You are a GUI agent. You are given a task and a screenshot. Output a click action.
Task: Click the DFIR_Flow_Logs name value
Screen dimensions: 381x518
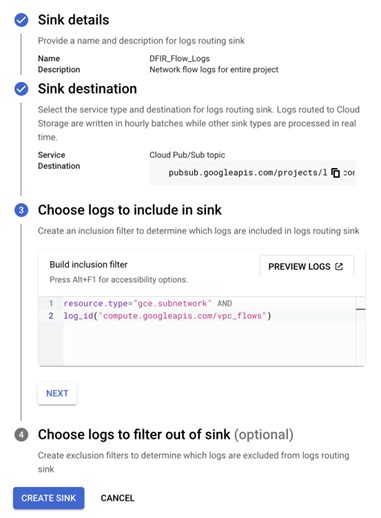coord(179,59)
